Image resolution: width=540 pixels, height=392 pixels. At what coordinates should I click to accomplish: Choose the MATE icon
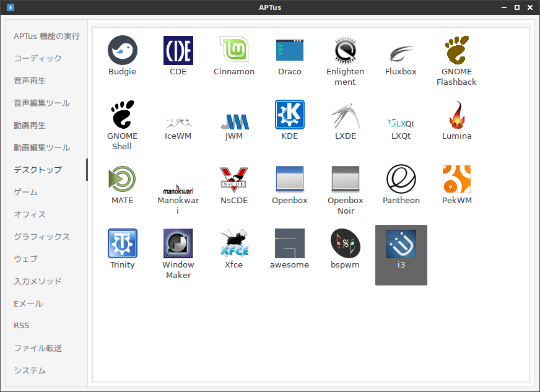122,179
